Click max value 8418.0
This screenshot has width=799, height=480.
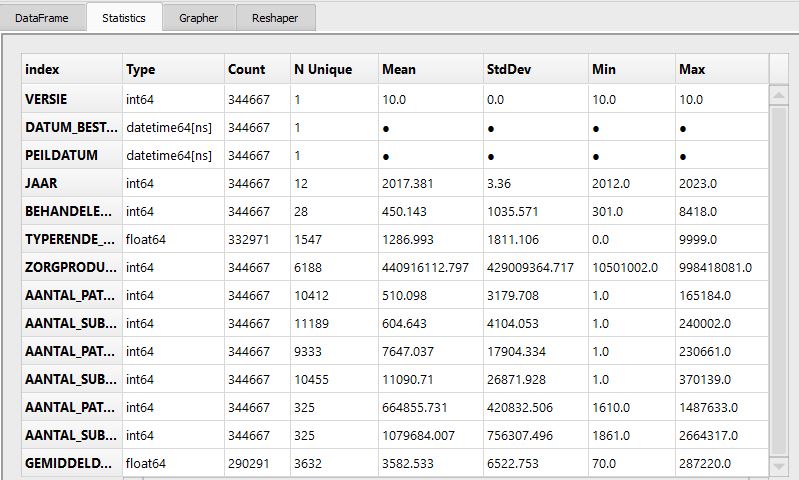pos(698,211)
